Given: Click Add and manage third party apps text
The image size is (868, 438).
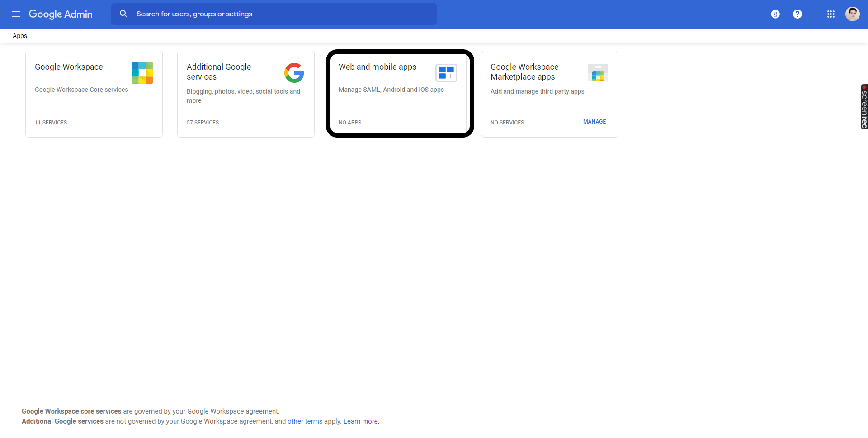Looking at the screenshot, I should pos(538,91).
